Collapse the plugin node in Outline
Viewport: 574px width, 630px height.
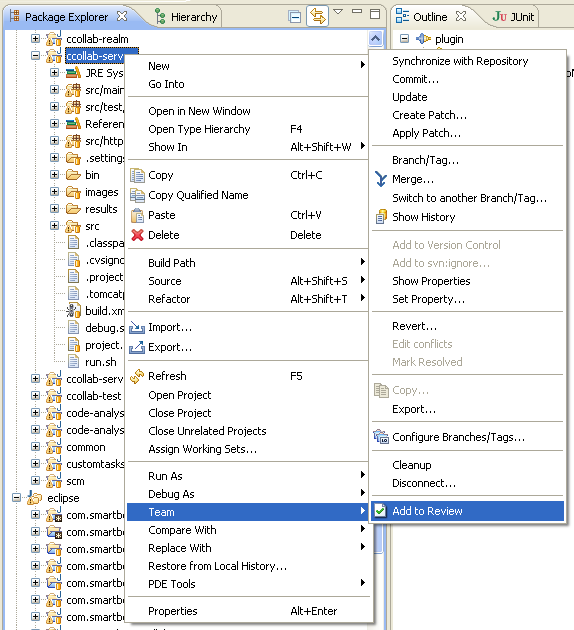coord(404,39)
